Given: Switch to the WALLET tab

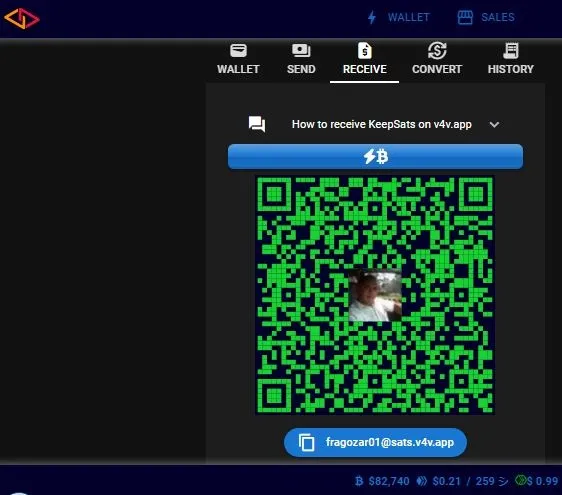Looking at the screenshot, I should (x=238, y=59).
